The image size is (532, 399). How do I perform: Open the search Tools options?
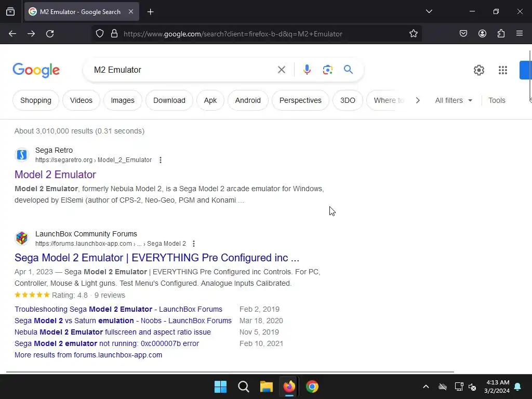tap(497, 100)
